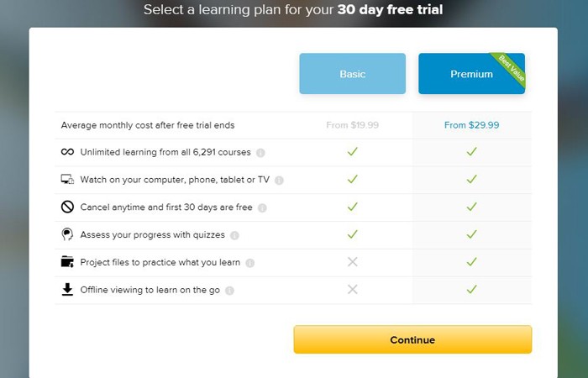Click the Basic price From $19.99
This screenshot has height=378, width=588.
coord(352,125)
